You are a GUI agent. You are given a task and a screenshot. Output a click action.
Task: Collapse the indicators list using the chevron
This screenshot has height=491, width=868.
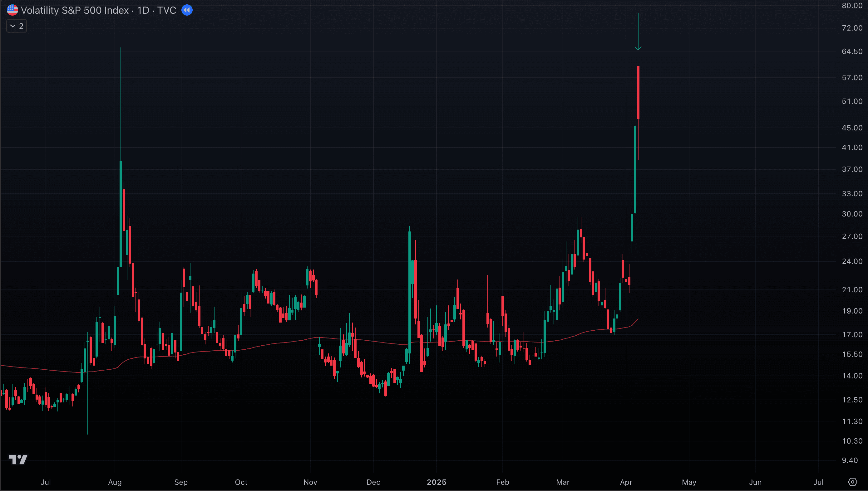(x=12, y=26)
